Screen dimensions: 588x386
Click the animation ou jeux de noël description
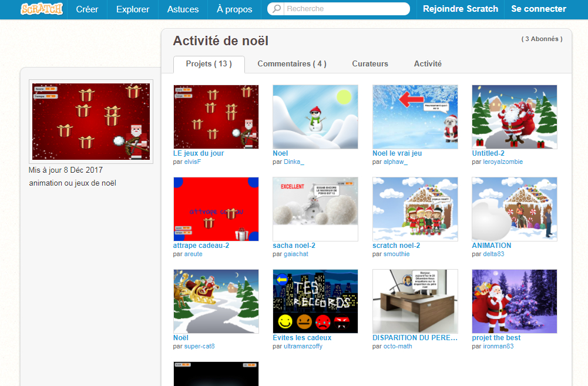[73, 183]
